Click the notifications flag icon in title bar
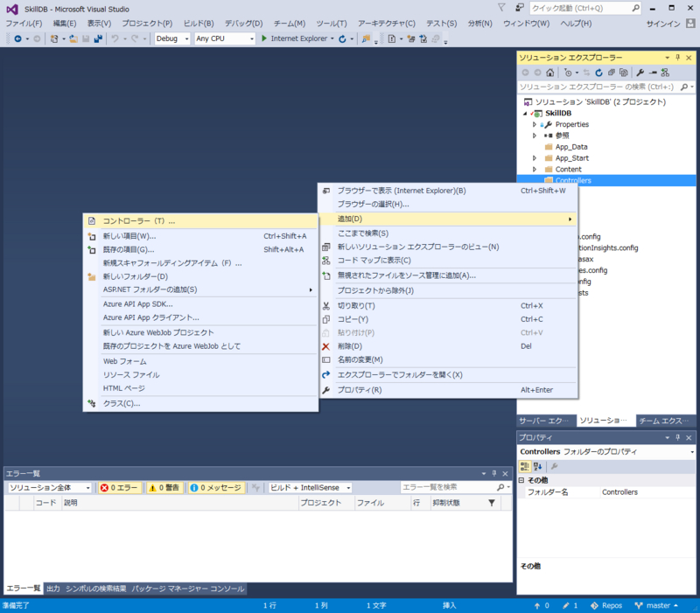Screen dimensions: 700x613 coord(501,8)
